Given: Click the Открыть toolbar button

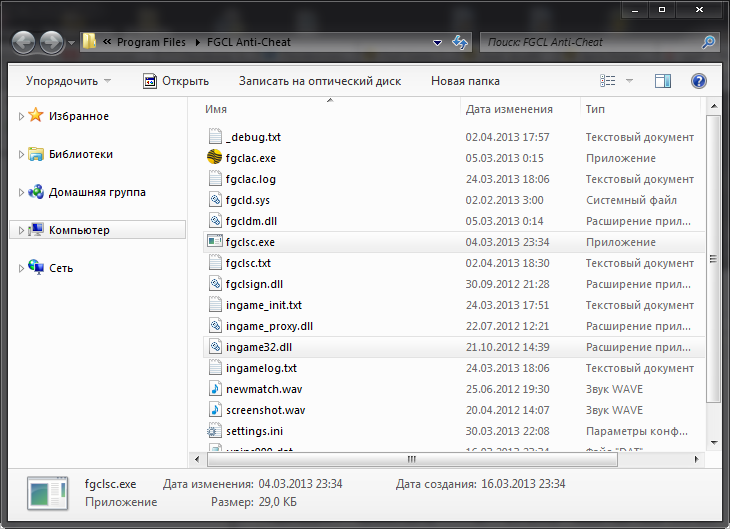Looking at the screenshot, I should coord(176,81).
